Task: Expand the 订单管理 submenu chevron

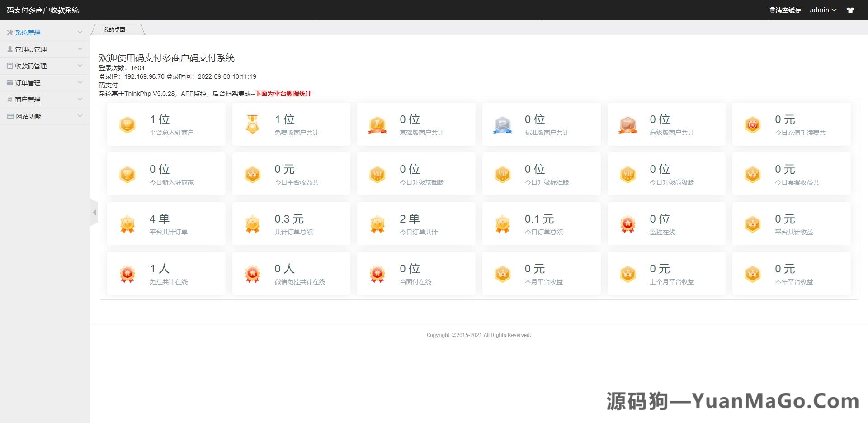Action: click(80, 82)
